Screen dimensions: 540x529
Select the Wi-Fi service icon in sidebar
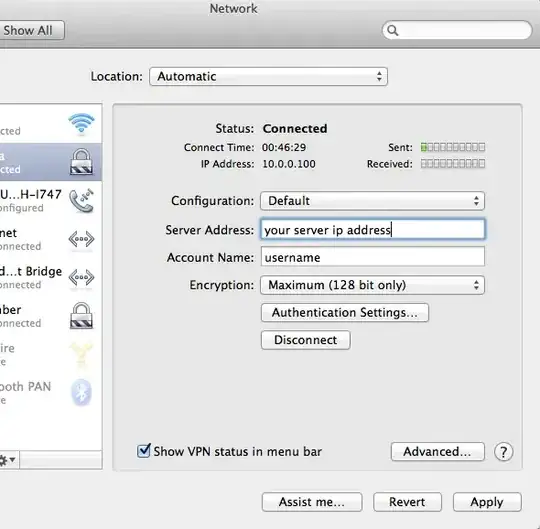(81, 123)
